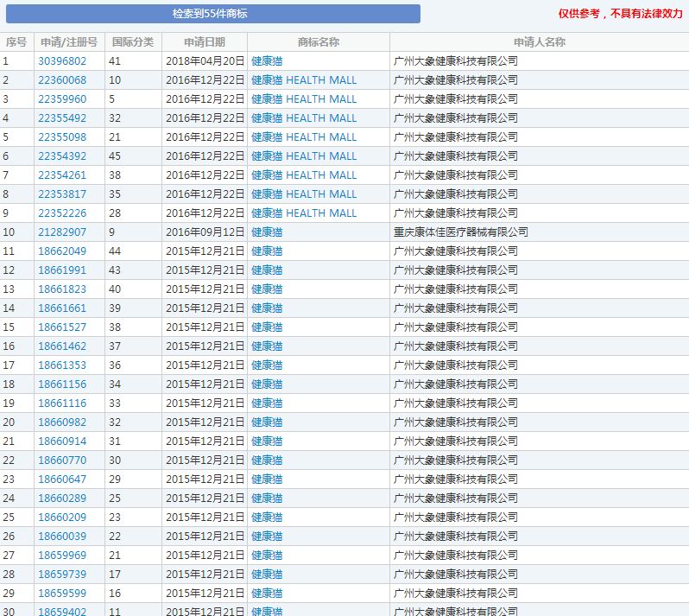This screenshot has width=689, height=616.
Task: Open 健康猫 HEALTH MALL in row 4
Action: pos(304,118)
